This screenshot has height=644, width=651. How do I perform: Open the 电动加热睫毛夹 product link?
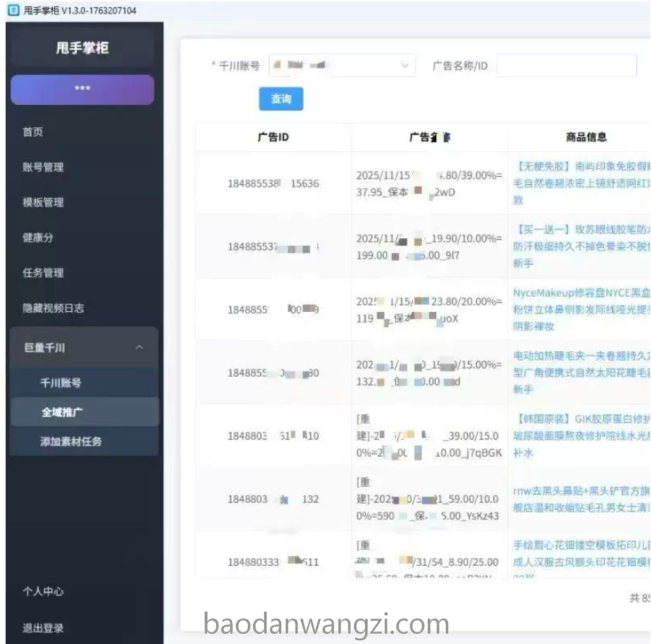coord(581,372)
